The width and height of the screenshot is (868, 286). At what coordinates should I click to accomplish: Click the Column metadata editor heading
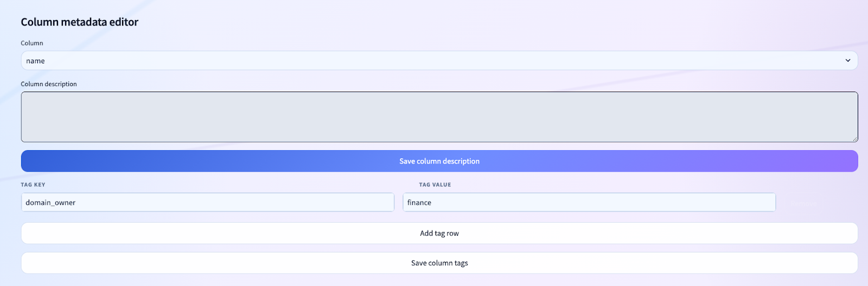(x=80, y=22)
